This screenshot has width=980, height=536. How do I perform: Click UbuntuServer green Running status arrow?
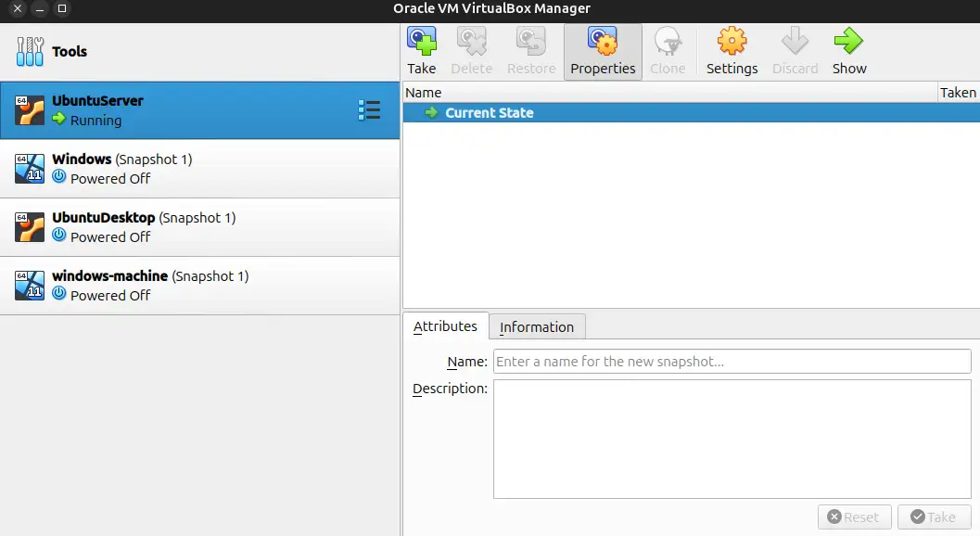pos(59,119)
